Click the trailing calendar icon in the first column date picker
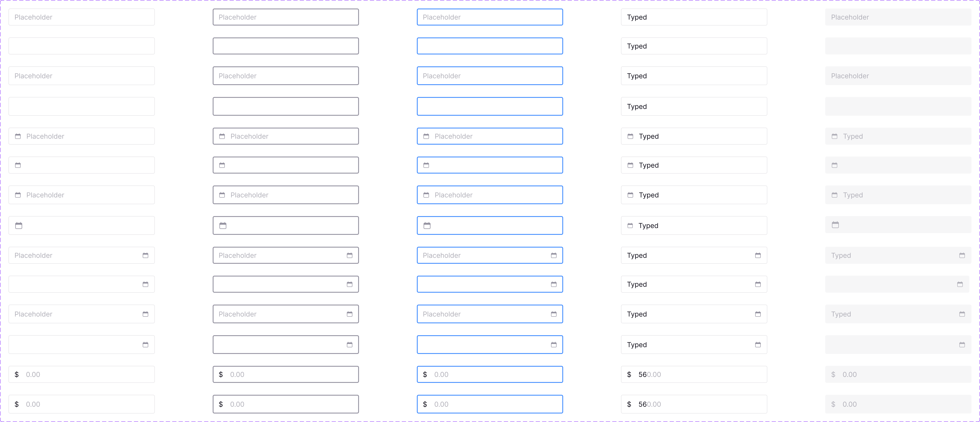The image size is (980, 422). (145, 255)
